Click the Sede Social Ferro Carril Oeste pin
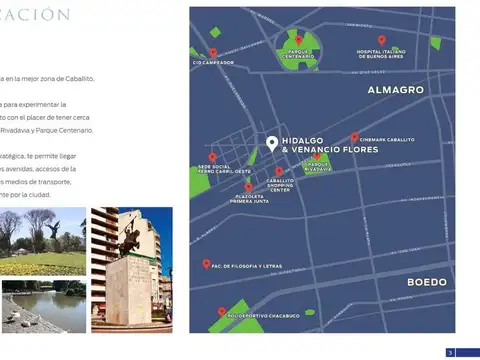Screen dimensions: 480x360 coord(212,157)
